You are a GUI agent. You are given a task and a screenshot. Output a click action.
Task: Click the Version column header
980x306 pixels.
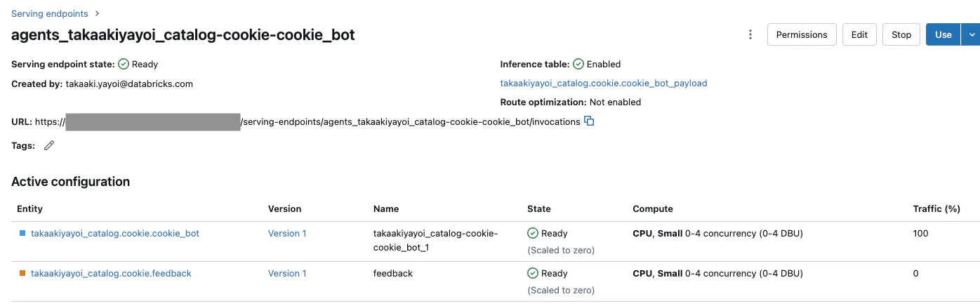pos(284,208)
